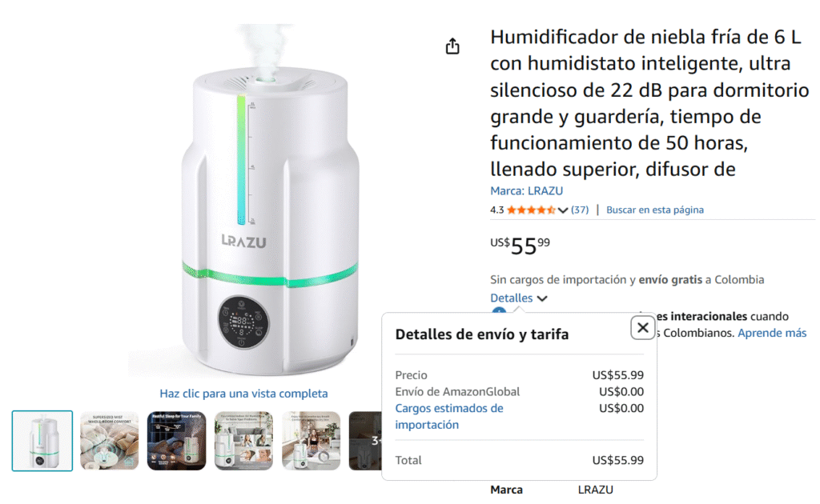Select the fourth thumbnail showing family photos

243,441
